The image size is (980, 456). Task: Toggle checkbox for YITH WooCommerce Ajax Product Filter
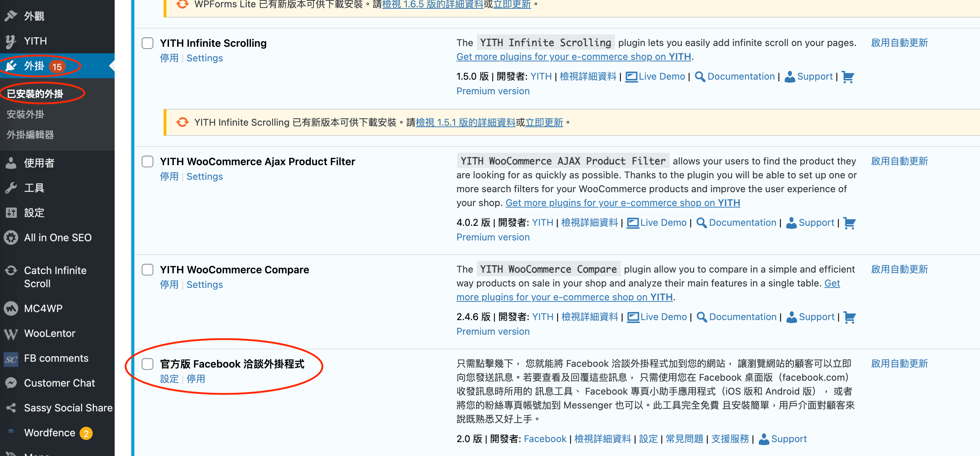(x=148, y=161)
